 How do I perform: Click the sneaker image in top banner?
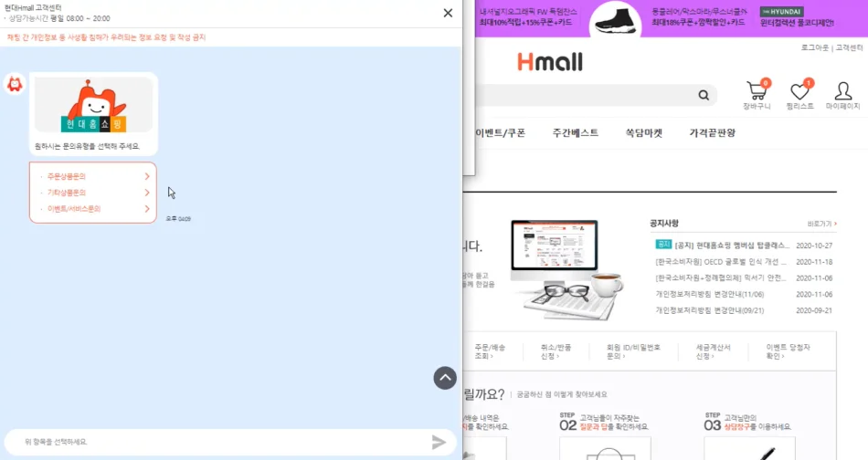click(615, 19)
